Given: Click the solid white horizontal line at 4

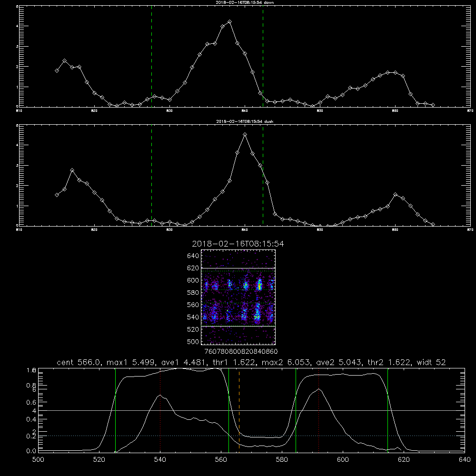Looking at the screenshot, I should (251, 410).
